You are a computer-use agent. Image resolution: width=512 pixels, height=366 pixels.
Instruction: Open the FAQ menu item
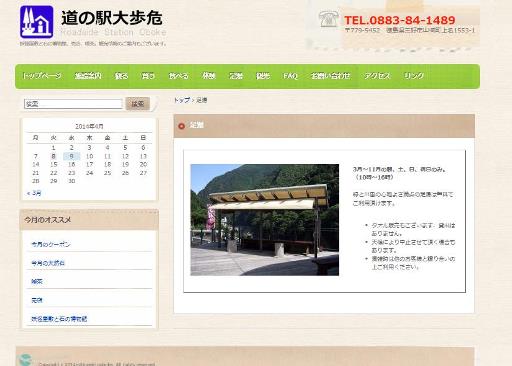290,76
